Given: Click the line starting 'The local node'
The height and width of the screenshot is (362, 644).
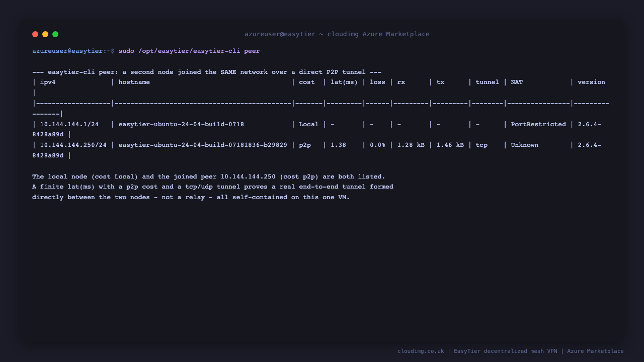Looking at the screenshot, I should [x=209, y=176].
